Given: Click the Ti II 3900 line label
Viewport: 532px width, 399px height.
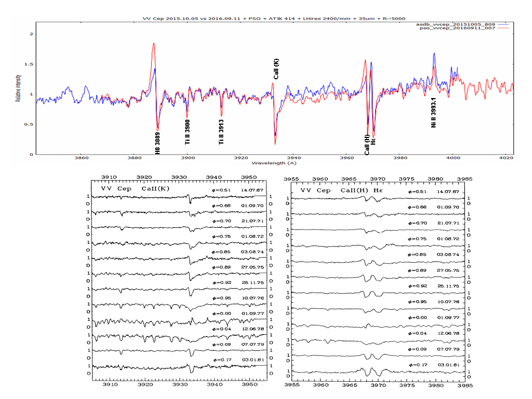Looking at the screenshot, I should [188, 132].
